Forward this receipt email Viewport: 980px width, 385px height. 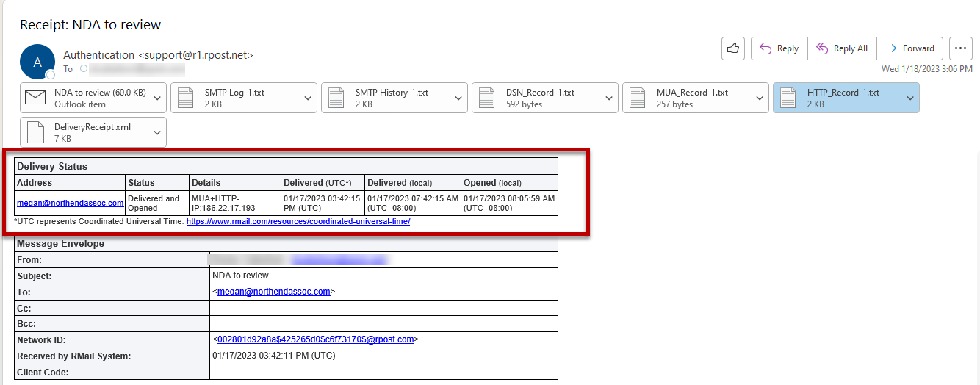[x=909, y=48]
